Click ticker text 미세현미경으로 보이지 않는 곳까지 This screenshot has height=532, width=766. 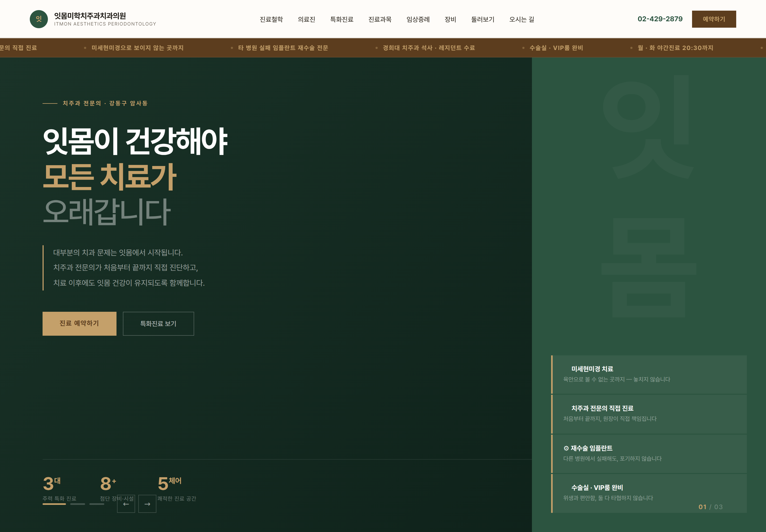point(138,48)
